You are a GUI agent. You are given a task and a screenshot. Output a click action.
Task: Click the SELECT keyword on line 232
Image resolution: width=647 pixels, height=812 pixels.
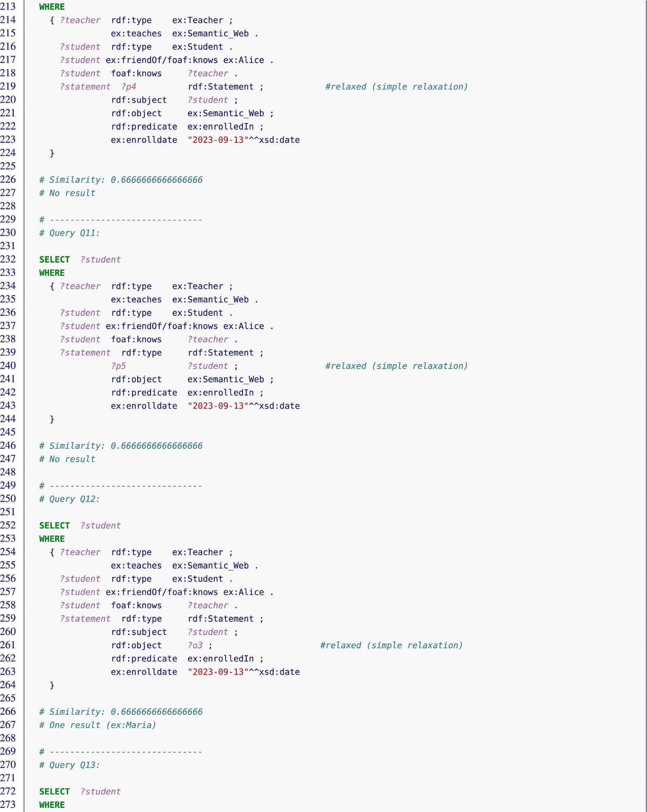coord(54,260)
